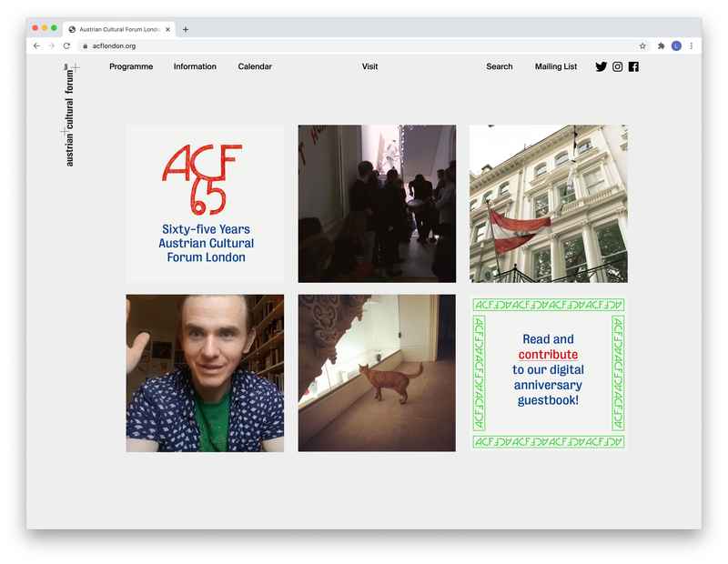
Task: Click the red contribute link
Action: pyautogui.click(x=549, y=354)
